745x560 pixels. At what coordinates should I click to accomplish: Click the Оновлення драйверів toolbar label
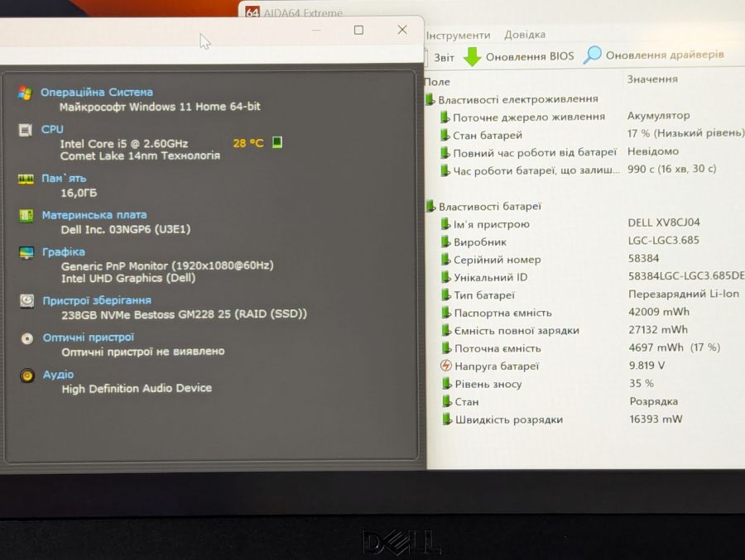click(665, 55)
